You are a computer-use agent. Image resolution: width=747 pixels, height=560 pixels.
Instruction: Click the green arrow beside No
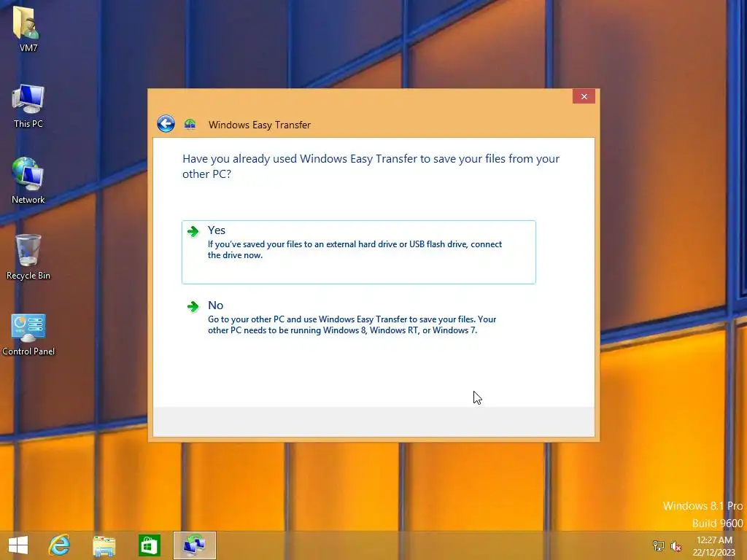[x=193, y=306]
